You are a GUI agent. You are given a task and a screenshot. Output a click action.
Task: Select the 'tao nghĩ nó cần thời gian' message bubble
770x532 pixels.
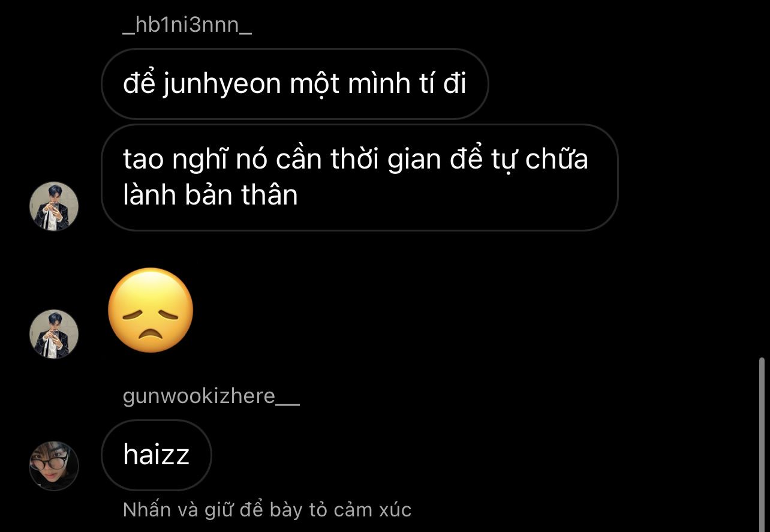pyautogui.click(x=360, y=178)
